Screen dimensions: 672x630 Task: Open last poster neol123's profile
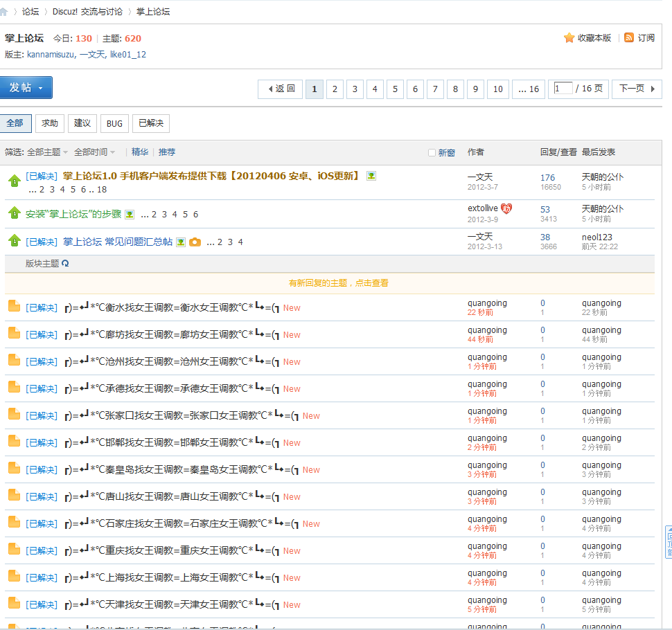597,237
